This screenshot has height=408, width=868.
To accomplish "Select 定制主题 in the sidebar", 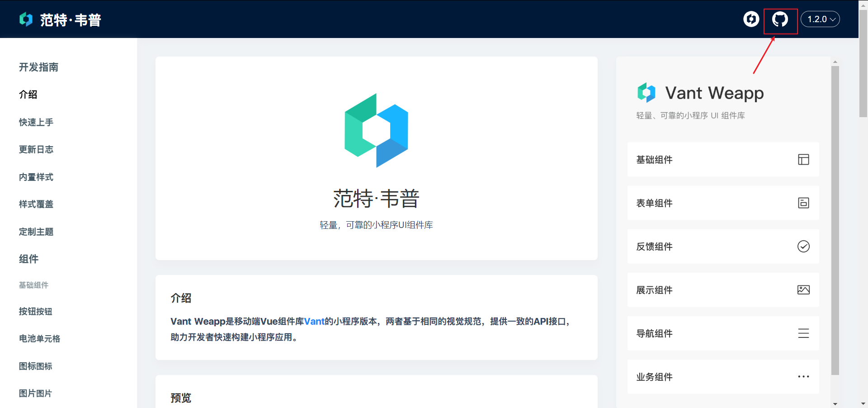I will click(x=36, y=232).
